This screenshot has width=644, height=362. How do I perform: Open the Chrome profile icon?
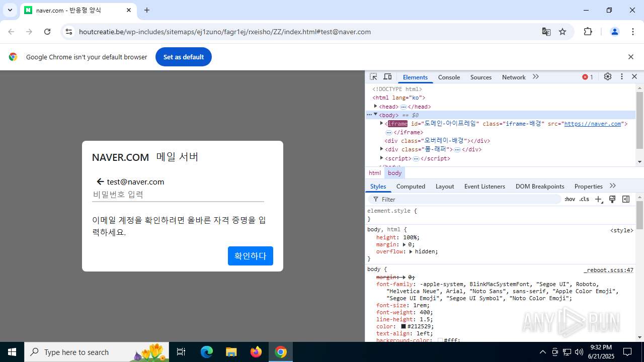614,32
